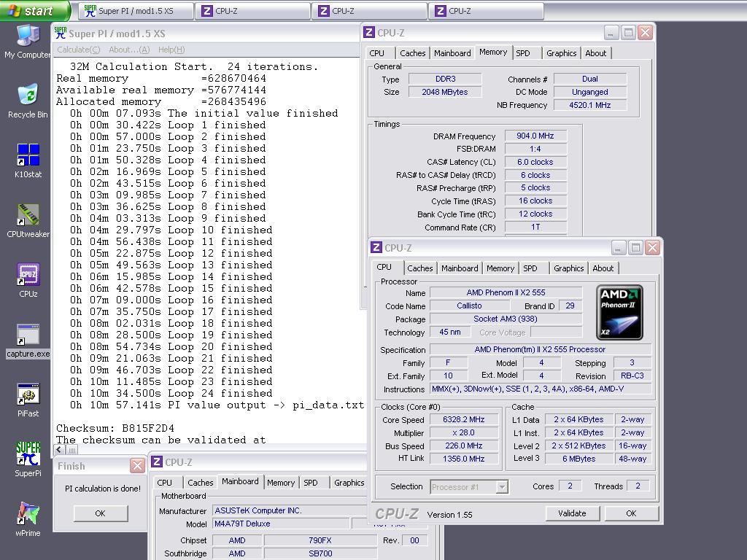Image resolution: width=747 pixels, height=560 pixels.
Task: Click the HT Link value 1356.0 MHz
Action: [463, 459]
